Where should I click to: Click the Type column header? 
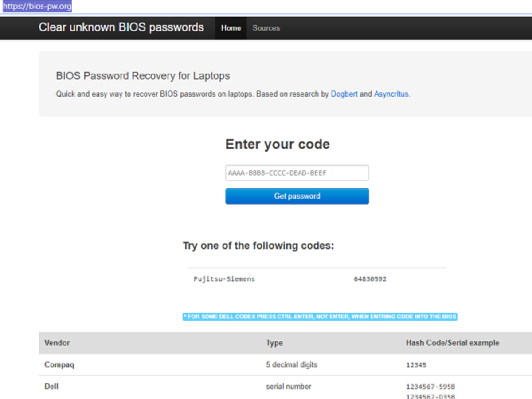[274, 343]
